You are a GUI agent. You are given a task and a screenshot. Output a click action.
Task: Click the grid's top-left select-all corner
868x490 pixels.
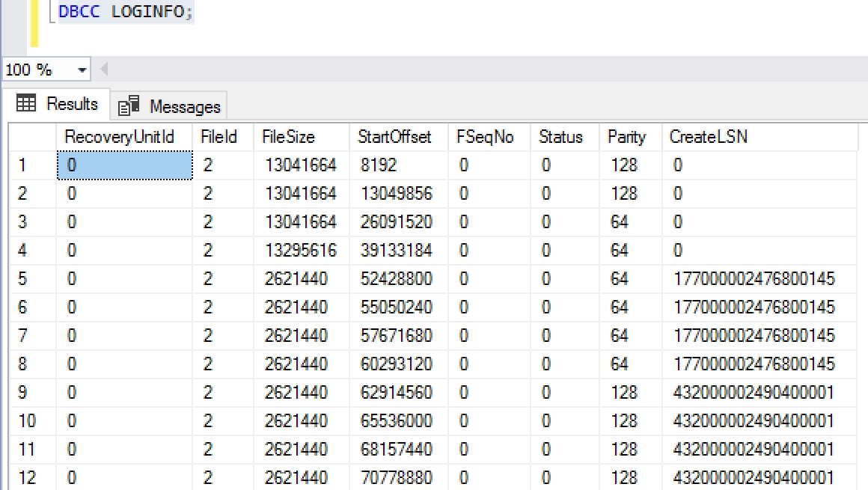coord(31,137)
